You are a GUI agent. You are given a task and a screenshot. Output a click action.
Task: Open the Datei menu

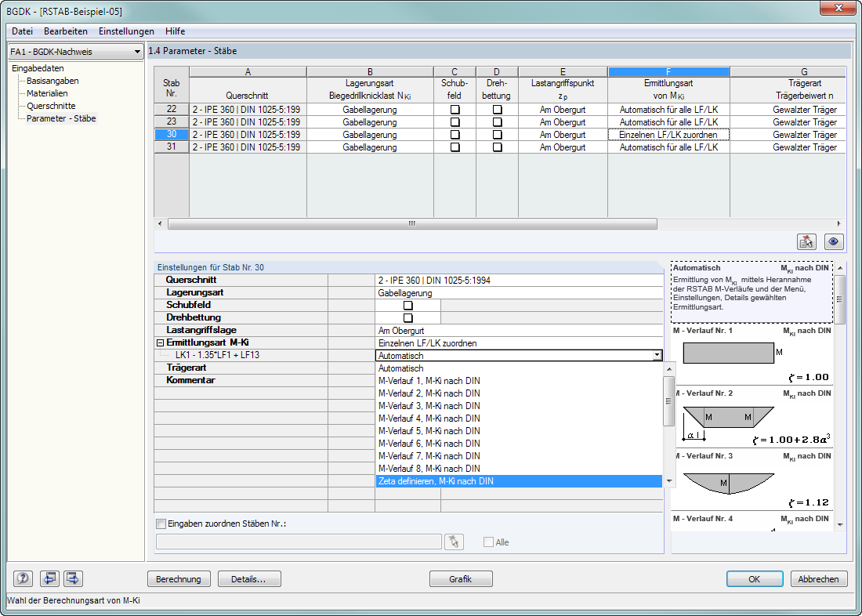pyautogui.click(x=22, y=31)
